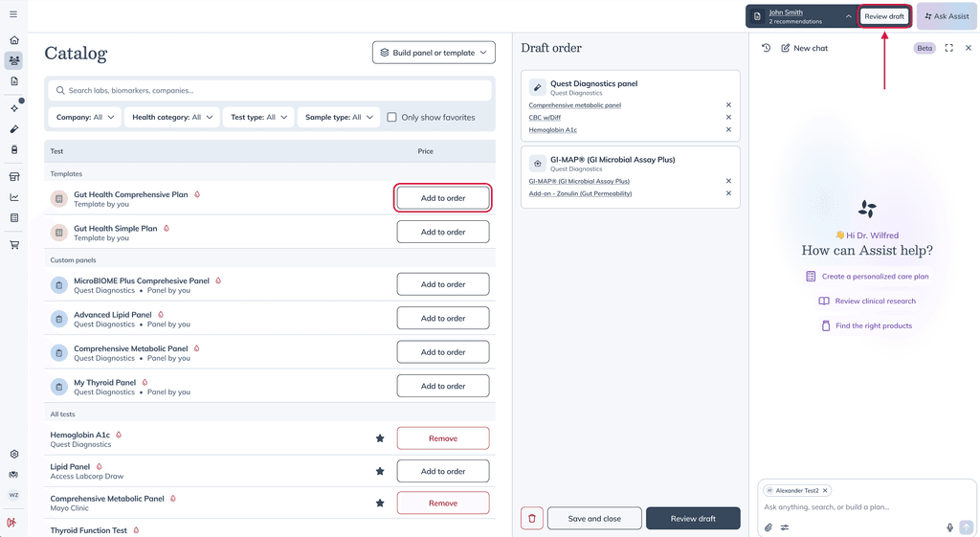Open John Smith patient link
This screenshot has height=537, width=980.
[786, 12]
